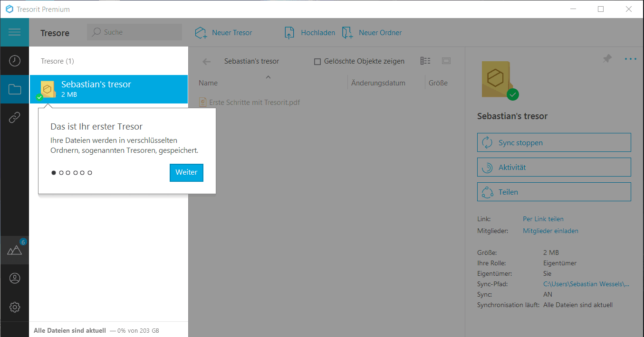Create a Neuer Ordner
The height and width of the screenshot is (337, 644).
click(372, 33)
